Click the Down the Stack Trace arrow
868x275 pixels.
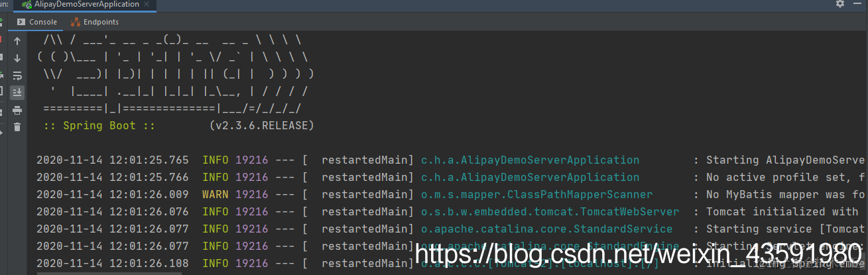[x=17, y=58]
